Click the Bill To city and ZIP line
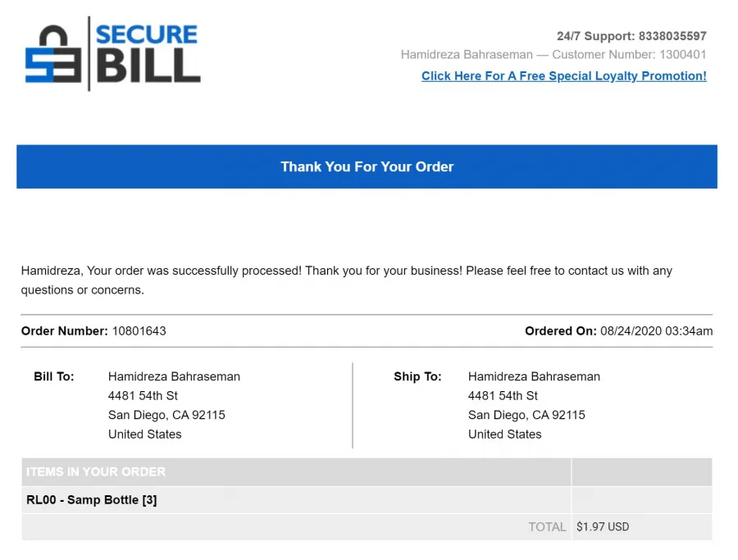Screen dimensions: 738x560 tap(166, 415)
